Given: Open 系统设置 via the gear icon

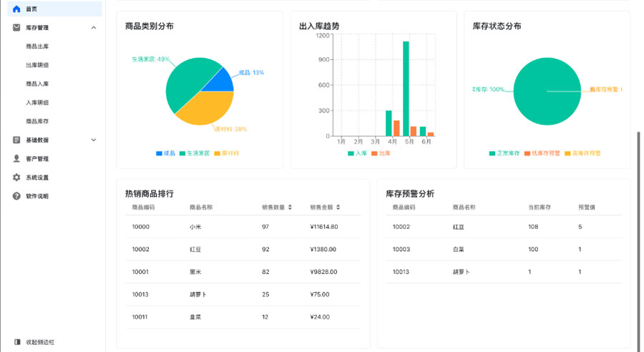Looking at the screenshot, I should click(16, 177).
